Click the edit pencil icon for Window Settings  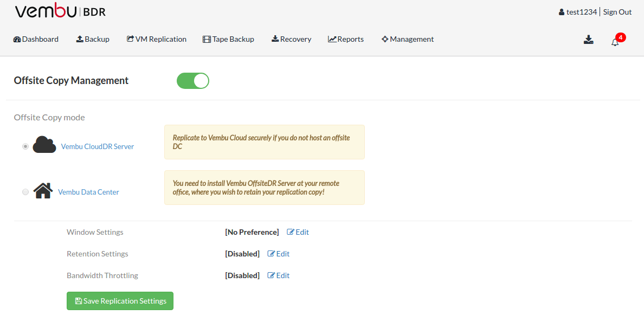click(291, 232)
